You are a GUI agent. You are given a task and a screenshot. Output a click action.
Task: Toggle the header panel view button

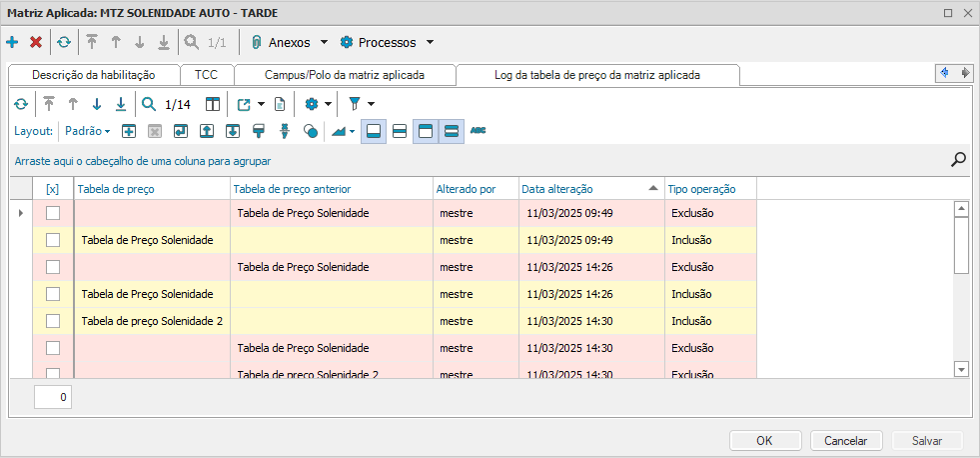click(426, 131)
